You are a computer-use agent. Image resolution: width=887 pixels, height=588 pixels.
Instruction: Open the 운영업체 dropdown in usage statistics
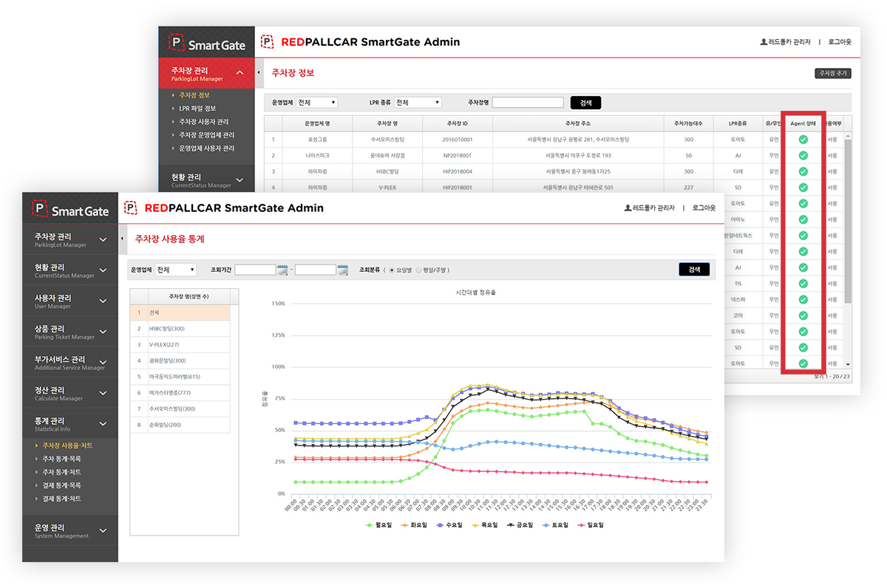[176, 270]
